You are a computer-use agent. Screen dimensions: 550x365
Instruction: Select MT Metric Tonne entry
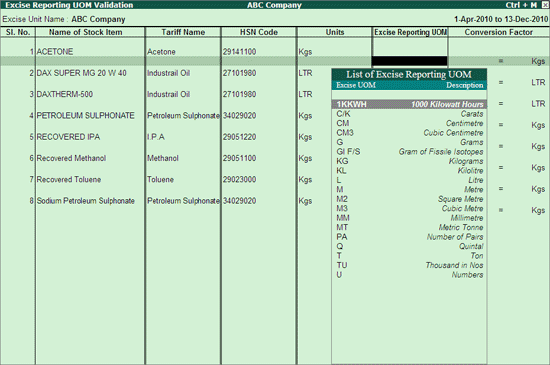(409, 227)
